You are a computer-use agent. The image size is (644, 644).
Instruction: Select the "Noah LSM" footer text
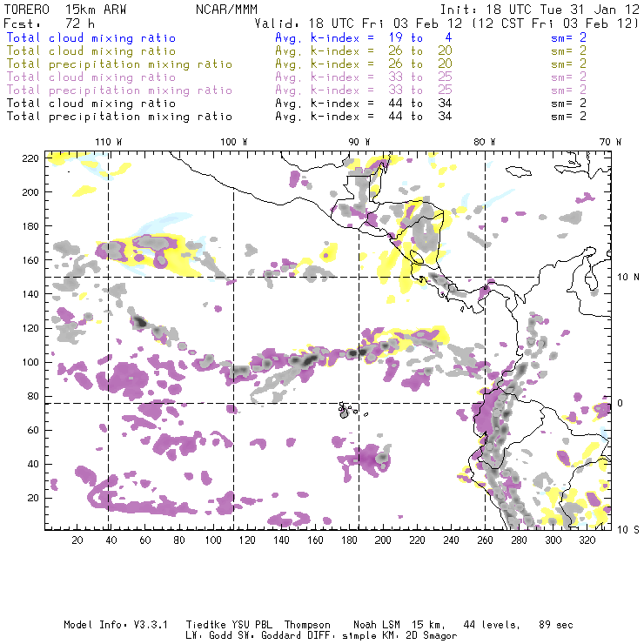pos(377,625)
